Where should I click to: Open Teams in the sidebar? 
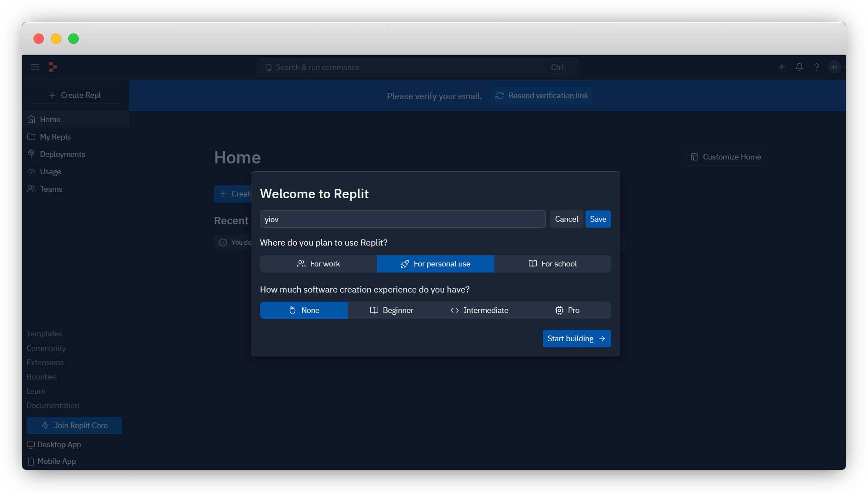pyautogui.click(x=75, y=189)
